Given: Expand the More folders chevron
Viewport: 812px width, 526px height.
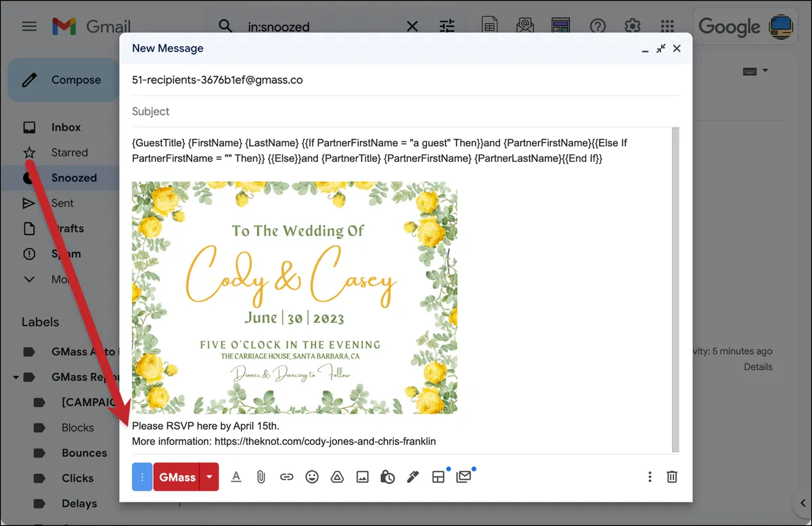Looking at the screenshot, I should 29,279.
